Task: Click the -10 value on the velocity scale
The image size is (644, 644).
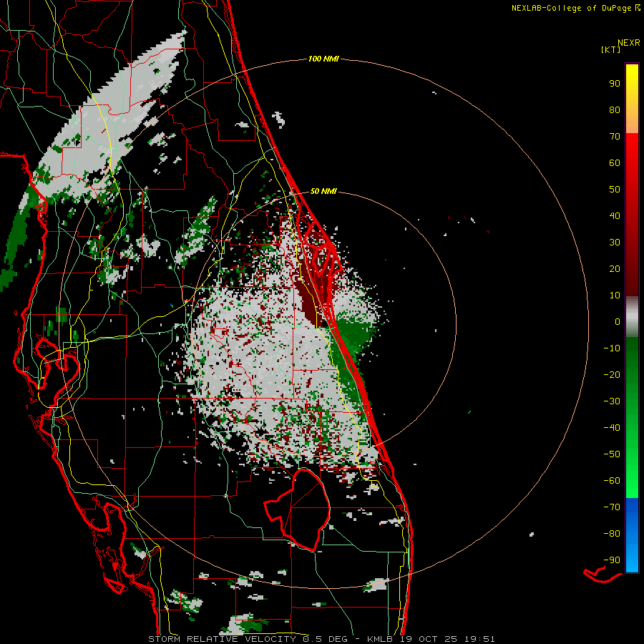Action: click(612, 348)
